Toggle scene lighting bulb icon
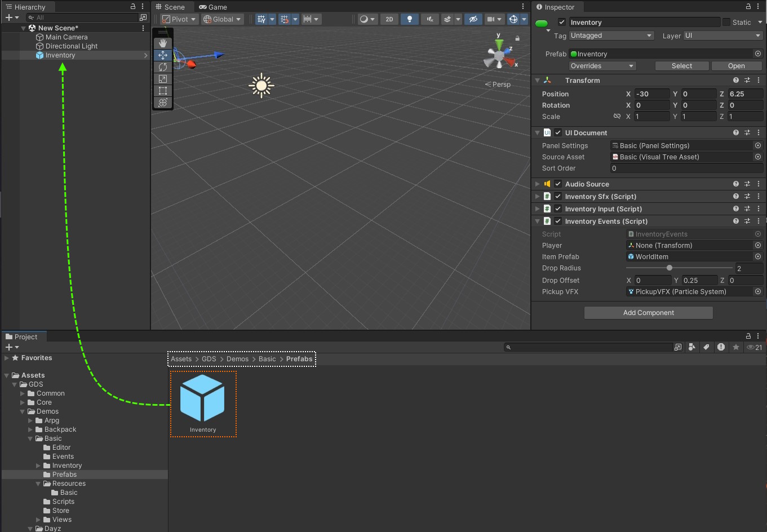The image size is (767, 532). coord(410,19)
